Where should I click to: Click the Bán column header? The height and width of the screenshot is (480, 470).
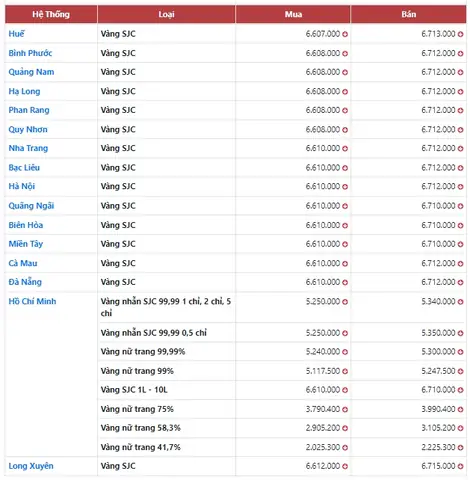(409, 14)
